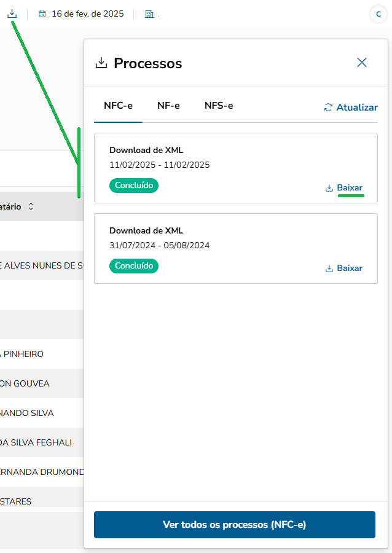
Task: Select the row ending in 'PINHEIRO'
Action: (x=42, y=354)
